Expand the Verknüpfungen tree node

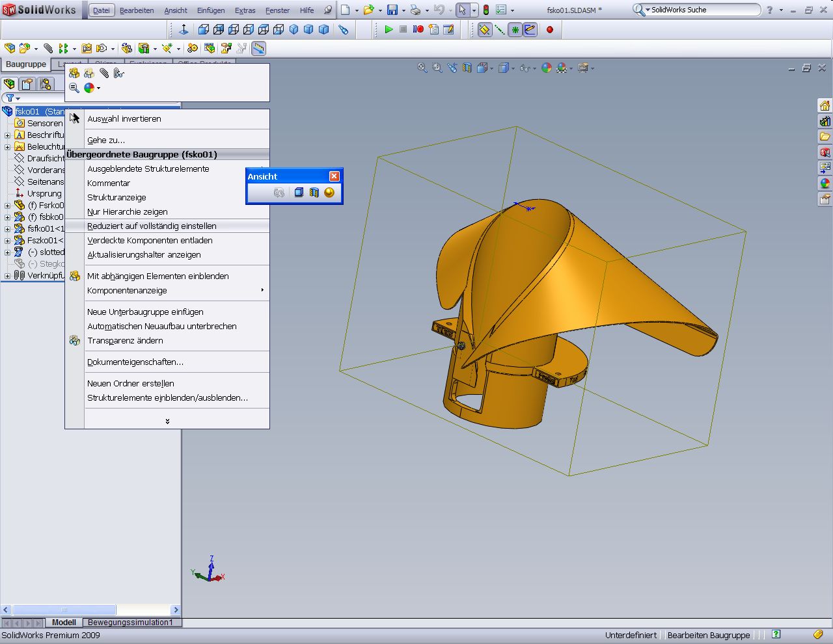click(7, 276)
